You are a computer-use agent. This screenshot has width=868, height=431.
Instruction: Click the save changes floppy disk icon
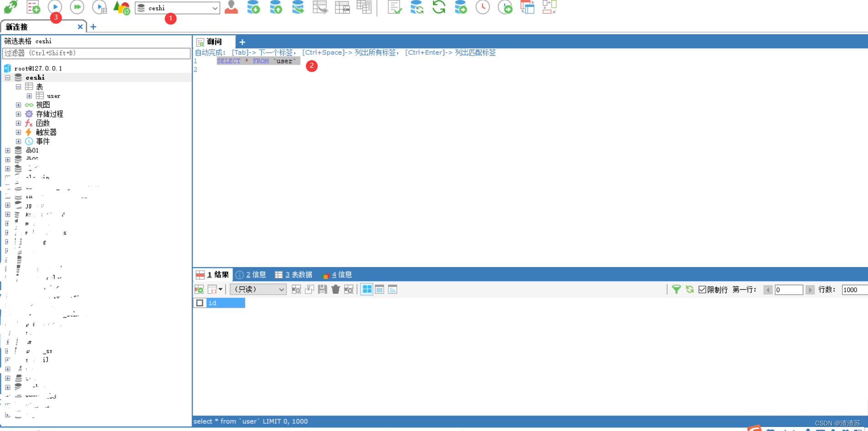[x=323, y=289]
